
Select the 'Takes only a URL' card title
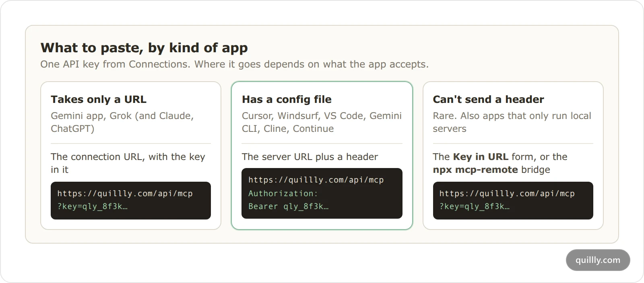point(99,99)
